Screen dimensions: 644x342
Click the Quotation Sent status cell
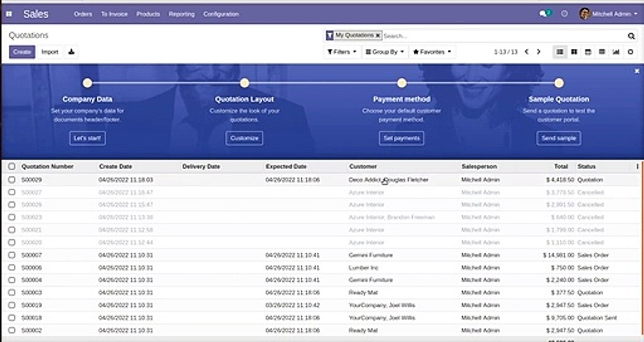point(597,317)
